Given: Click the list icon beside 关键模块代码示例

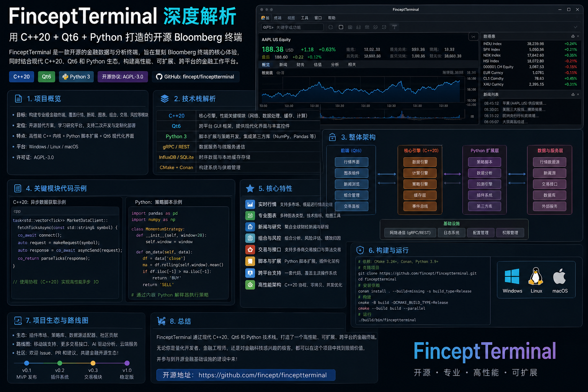Looking at the screenshot, I should (x=18, y=188).
